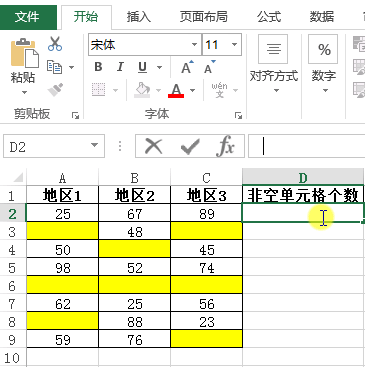Viewport: 365px width, 367px height.
Task: Select header cell 地区3
Action: [207, 195]
